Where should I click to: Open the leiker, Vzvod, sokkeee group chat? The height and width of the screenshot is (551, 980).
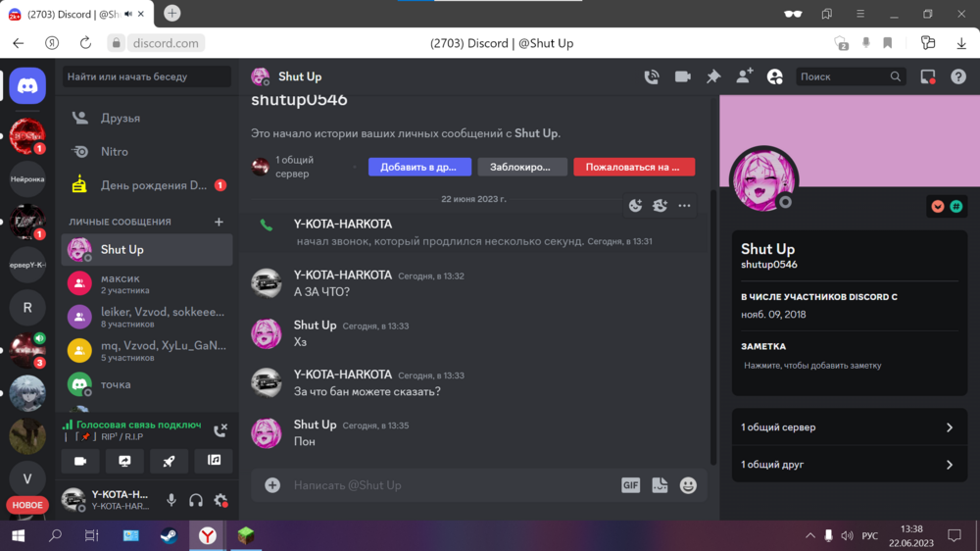coord(147,317)
